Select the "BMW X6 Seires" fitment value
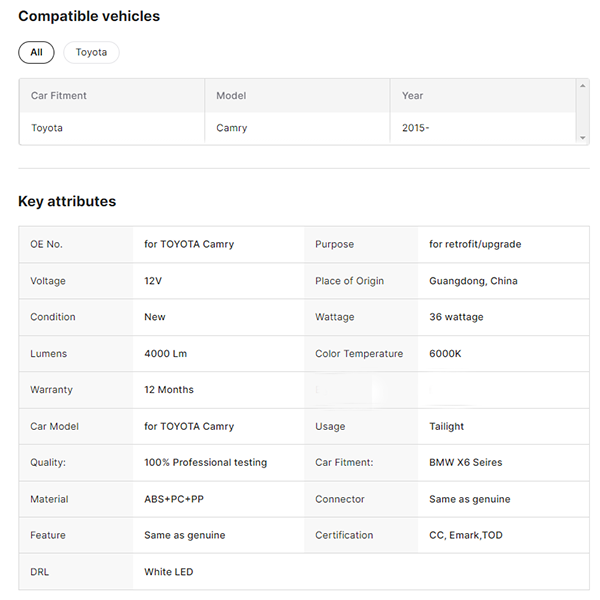Viewport: 600px width, 600px height. point(465,463)
